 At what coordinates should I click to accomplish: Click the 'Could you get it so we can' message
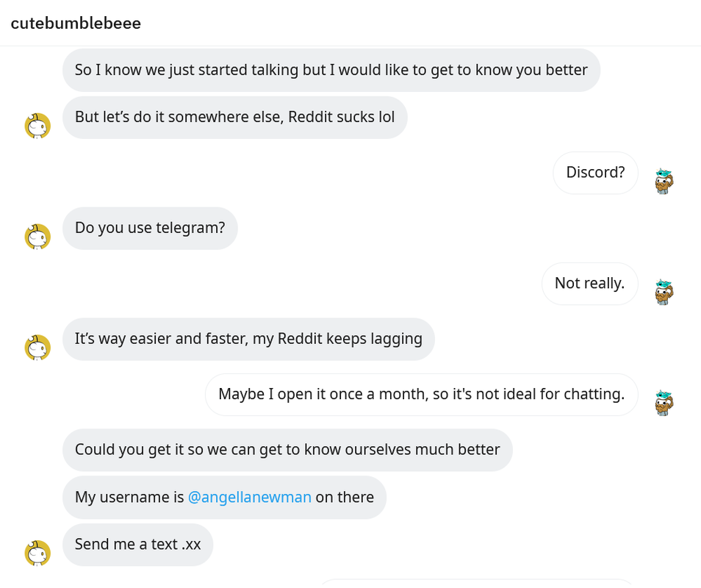(287, 450)
